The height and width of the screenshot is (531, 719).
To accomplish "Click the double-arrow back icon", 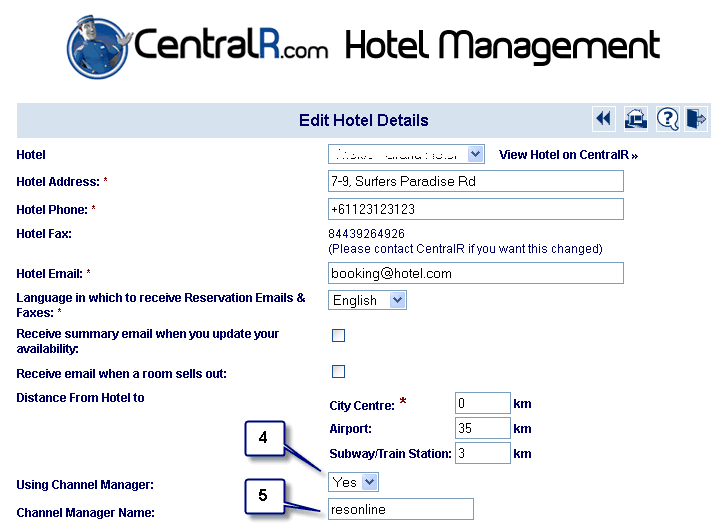I will [x=603, y=119].
